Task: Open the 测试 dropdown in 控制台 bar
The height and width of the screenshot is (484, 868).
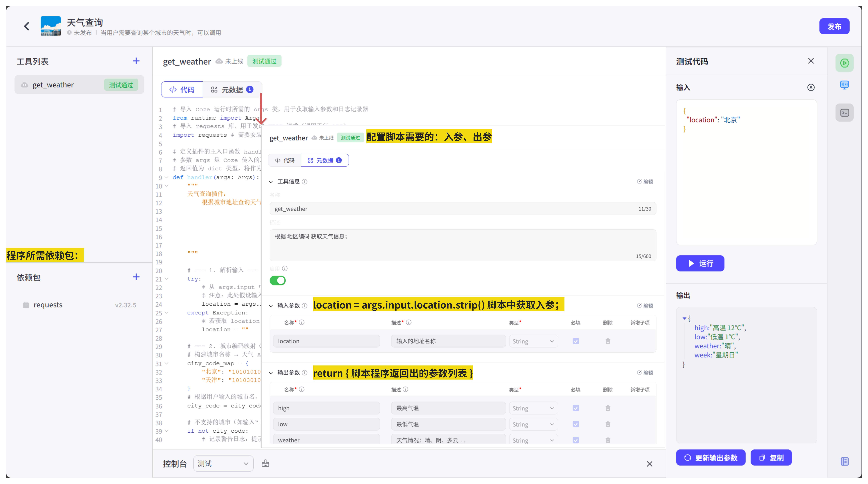Action: pyautogui.click(x=223, y=463)
